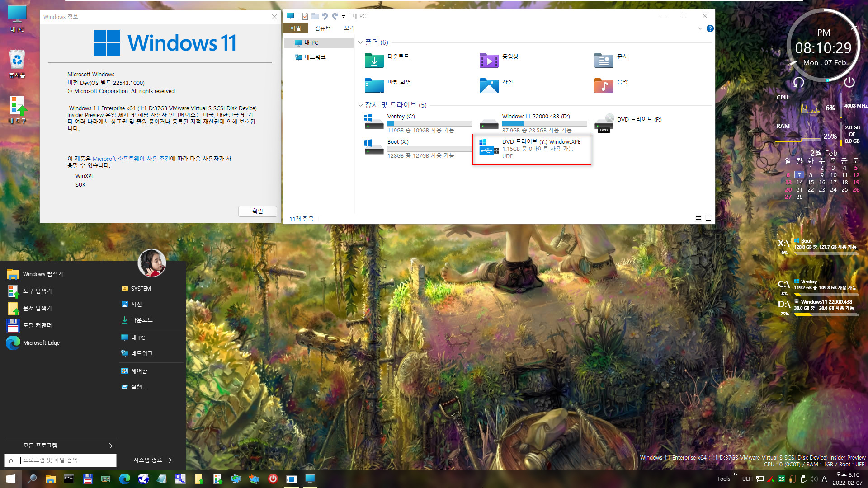Click the new folder icon in Explorer titlebar
Screen dimensions: 868x488
(315, 16)
